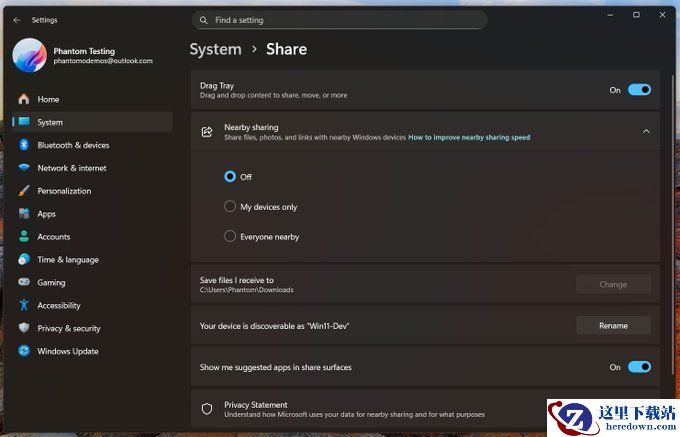Click System in the breadcrumb
The width and height of the screenshot is (680, 437).
216,49
